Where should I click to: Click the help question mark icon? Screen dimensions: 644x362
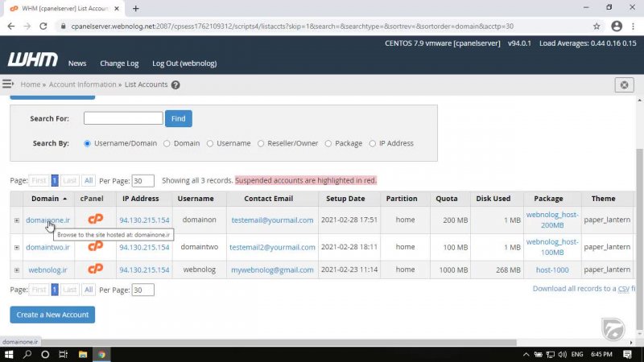pyautogui.click(x=175, y=85)
